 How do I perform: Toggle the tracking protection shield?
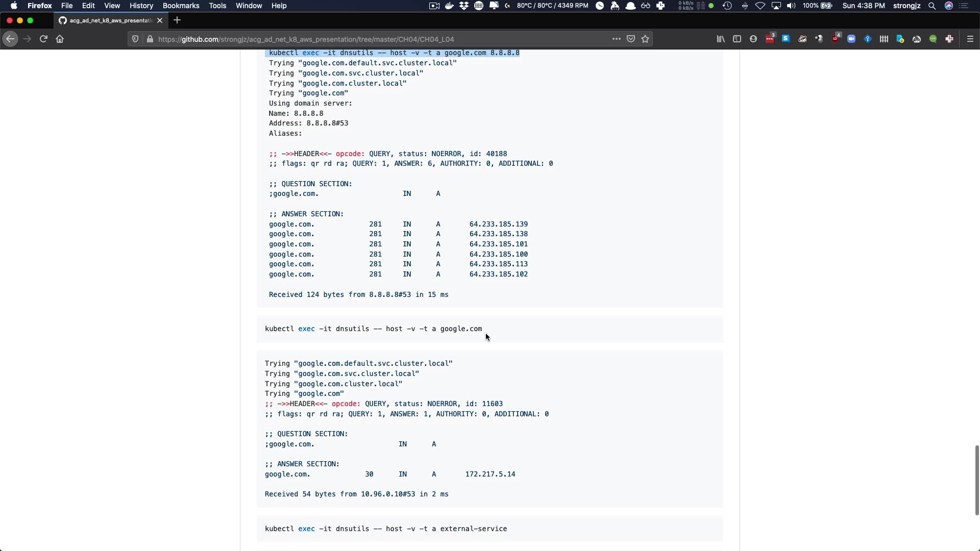(x=135, y=39)
